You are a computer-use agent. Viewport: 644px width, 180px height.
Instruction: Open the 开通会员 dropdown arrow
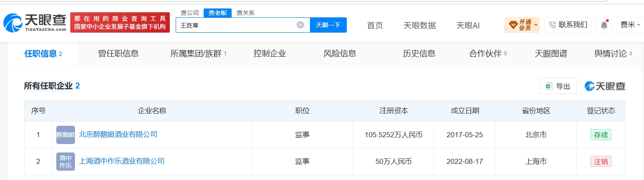tap(536, 25)
